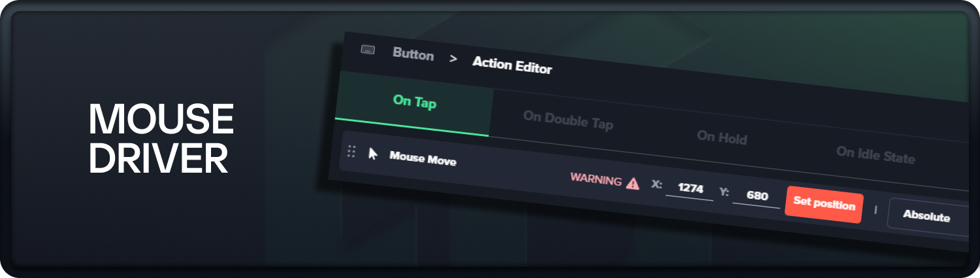Viewport: 980px width, 278px height.
Task: Click the X: coordinate label
Action: [657, 184]
